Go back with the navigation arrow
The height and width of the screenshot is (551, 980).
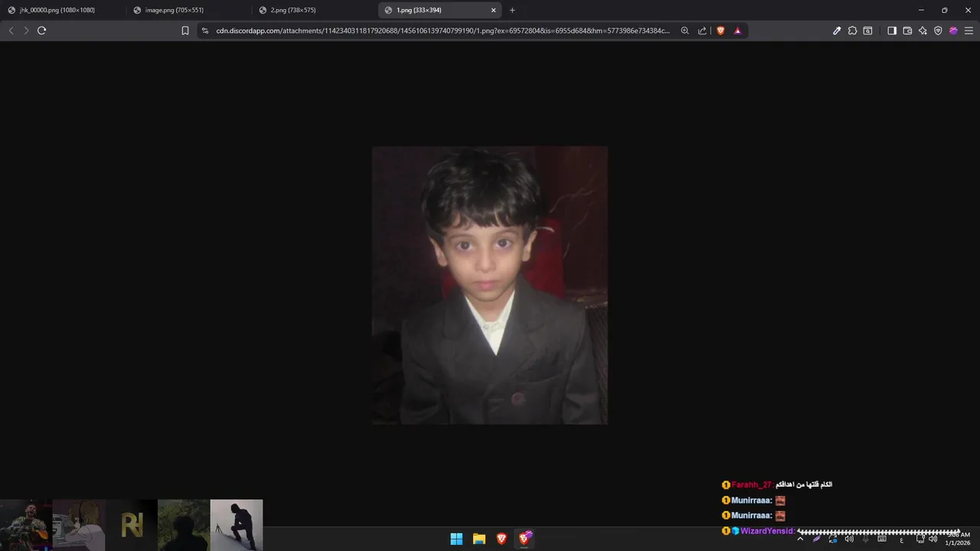tap(11, 31)
